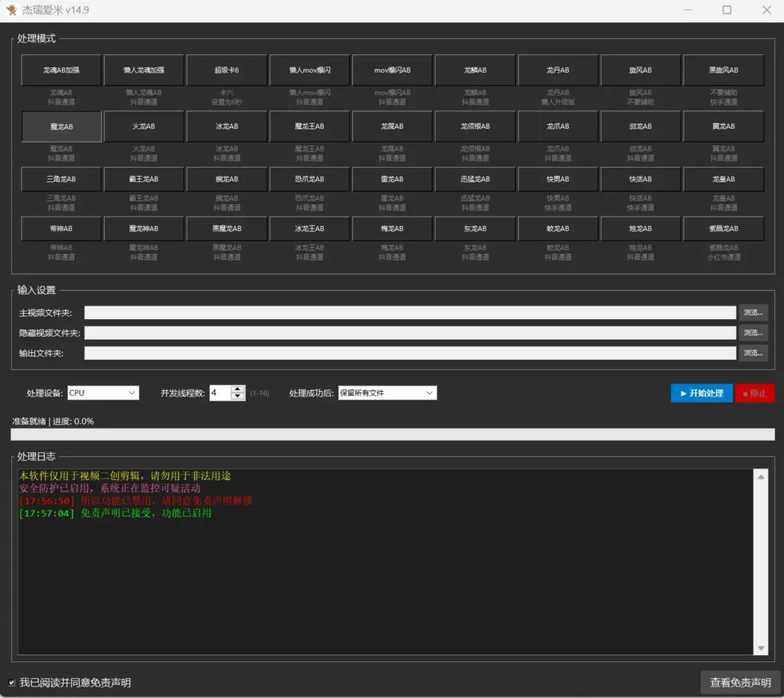This screenshot has width=784, height=698.
Task: Click the 三角龙AB mode button
Action: (61, 179)
